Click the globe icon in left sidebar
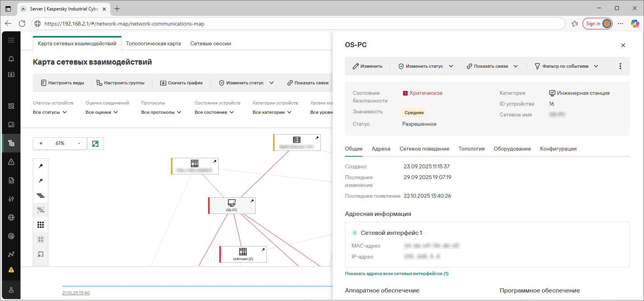The width and height of the screenshot is (644, 301). [11, 217]
